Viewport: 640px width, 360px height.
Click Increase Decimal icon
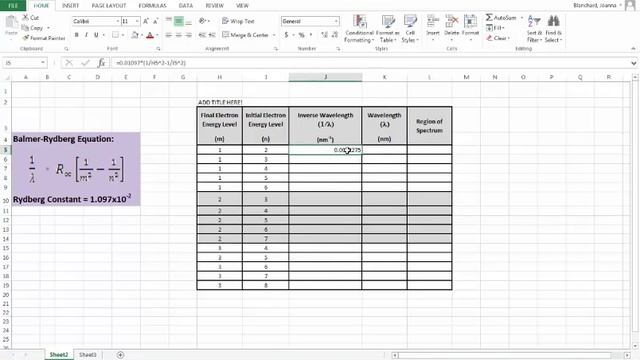pos(324,35)
